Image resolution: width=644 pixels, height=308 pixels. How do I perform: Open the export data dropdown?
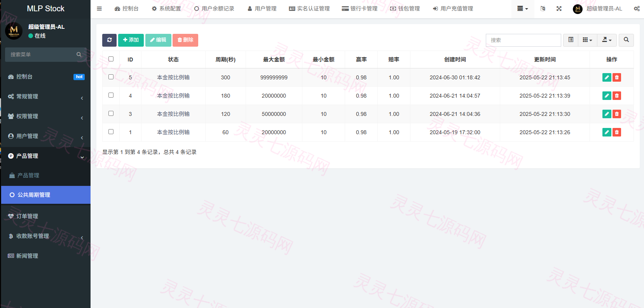607,40
